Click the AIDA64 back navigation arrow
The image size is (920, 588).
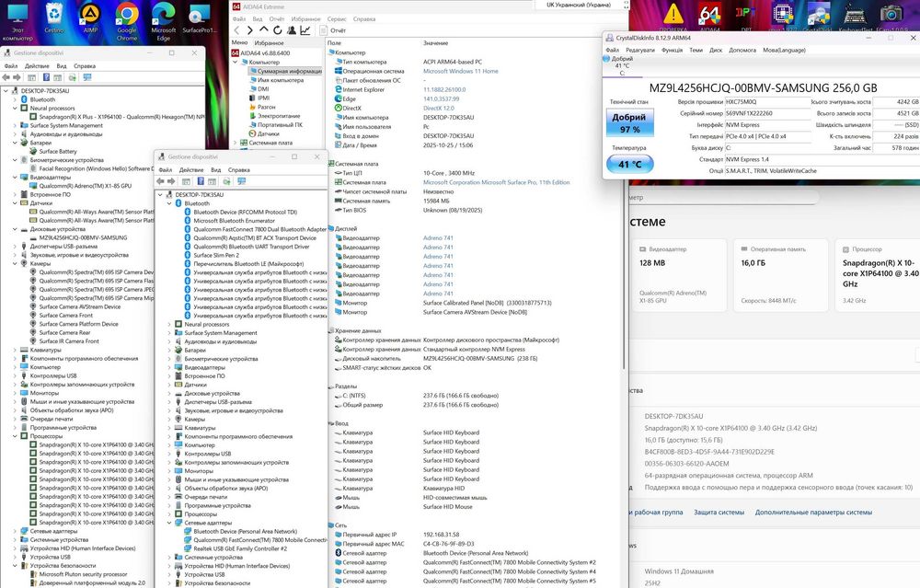click(x=236, y=30)
